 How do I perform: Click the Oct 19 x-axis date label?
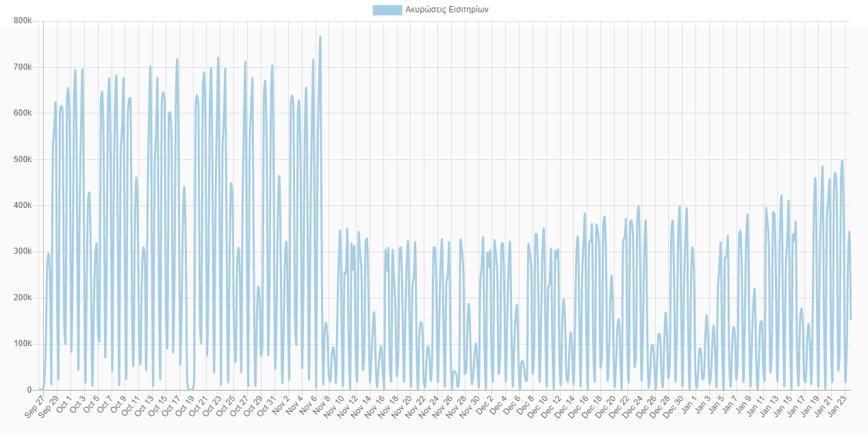[183, 406]
